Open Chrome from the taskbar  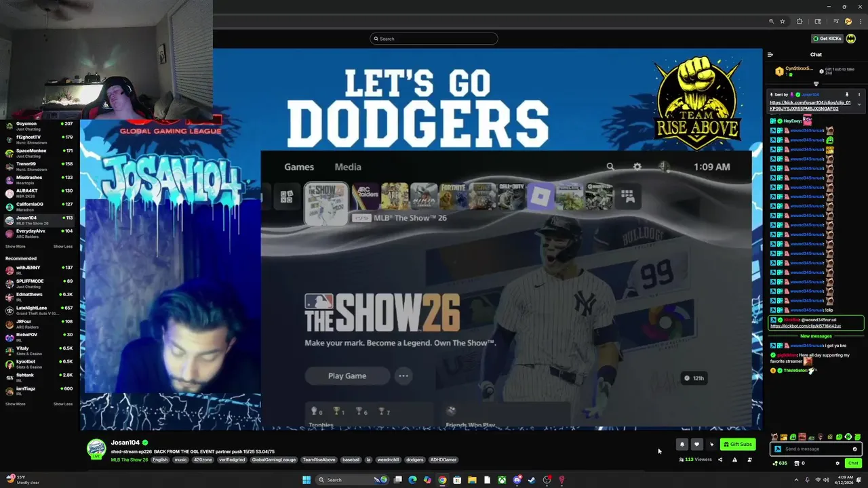442,480
